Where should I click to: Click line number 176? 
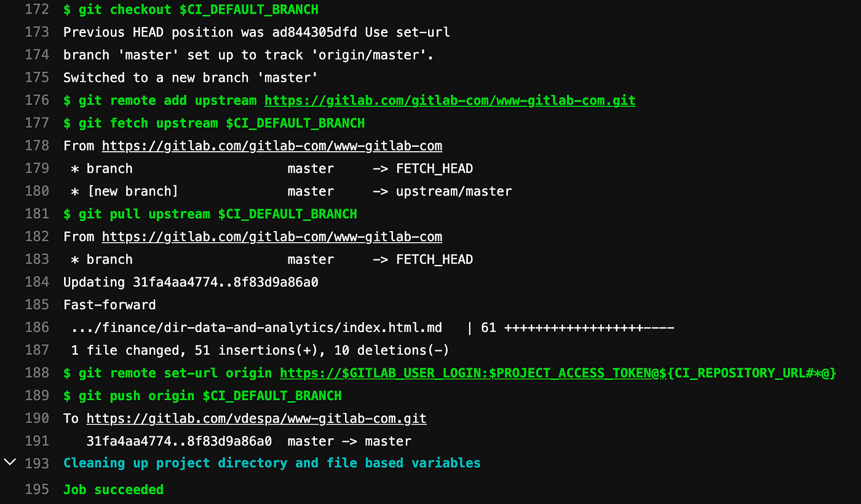(37, 100)
